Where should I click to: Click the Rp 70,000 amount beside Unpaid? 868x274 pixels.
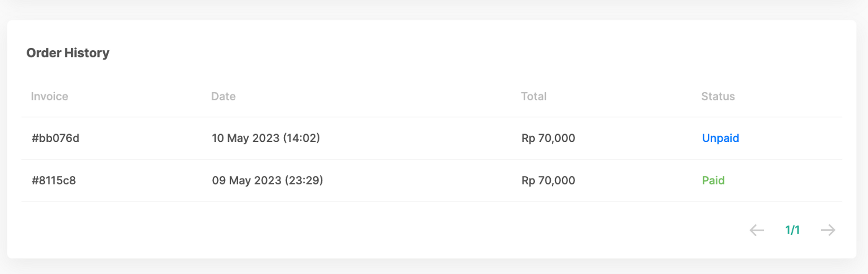click(x=548, y=138)
